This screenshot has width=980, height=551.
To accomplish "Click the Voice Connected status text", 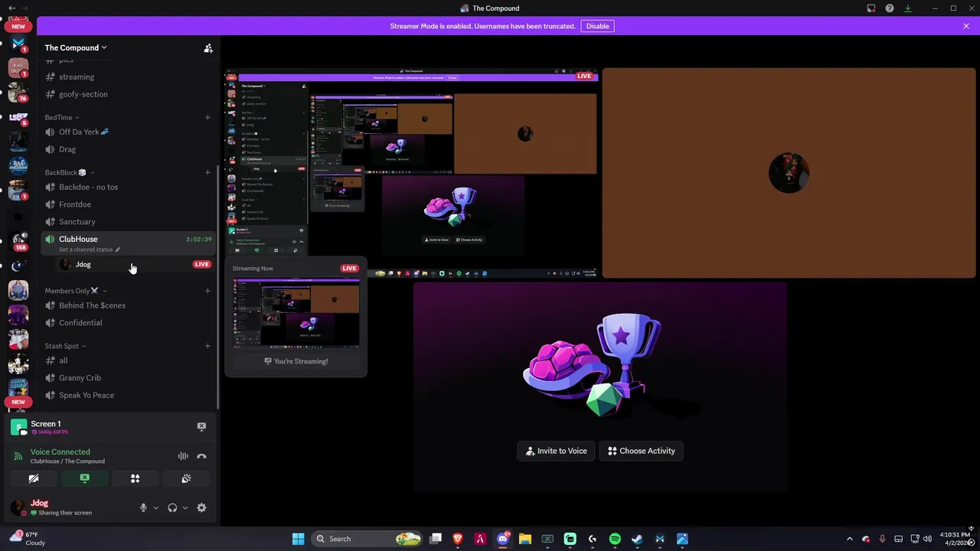I will click(x=60, y=452).
